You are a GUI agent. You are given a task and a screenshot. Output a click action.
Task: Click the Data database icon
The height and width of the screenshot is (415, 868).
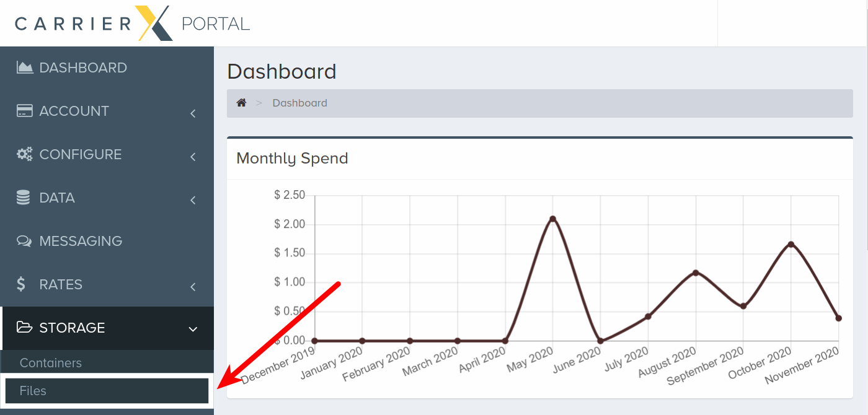click(23, 198)
